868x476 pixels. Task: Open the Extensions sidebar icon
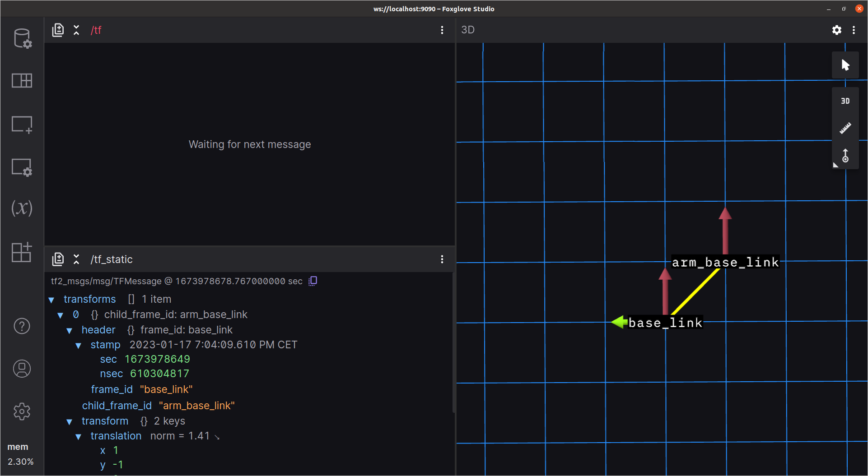point(22,252)
